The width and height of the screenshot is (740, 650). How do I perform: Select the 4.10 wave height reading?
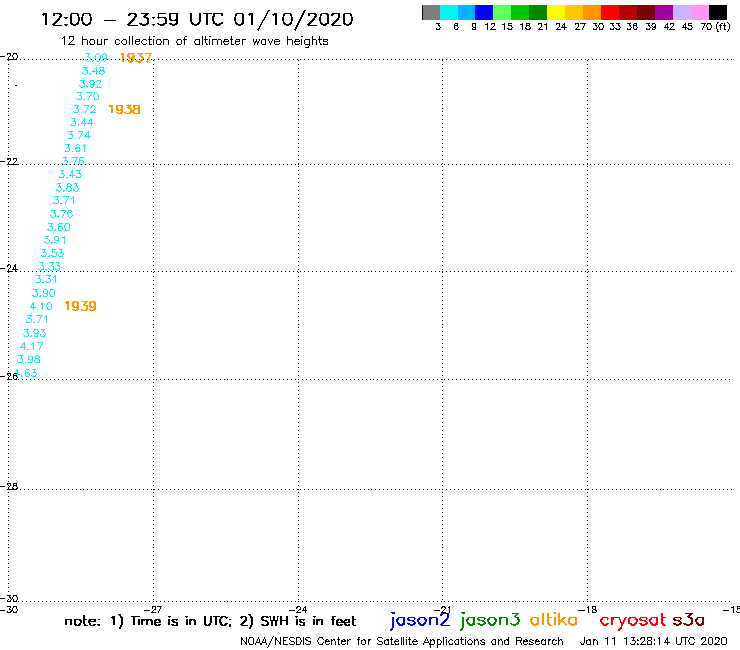[41, 306]
